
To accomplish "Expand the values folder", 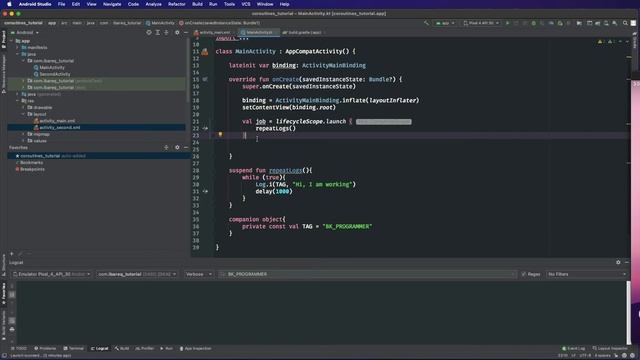I will coord(24,141).
